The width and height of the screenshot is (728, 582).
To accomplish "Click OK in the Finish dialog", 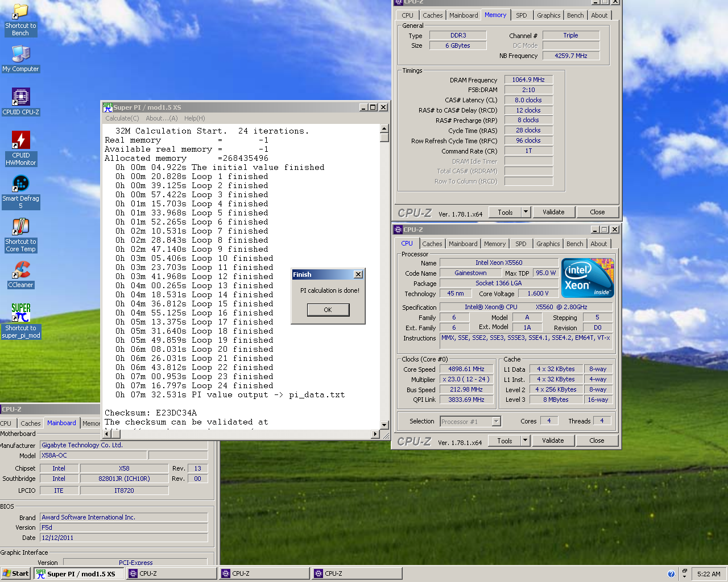I will coord(328,310).
